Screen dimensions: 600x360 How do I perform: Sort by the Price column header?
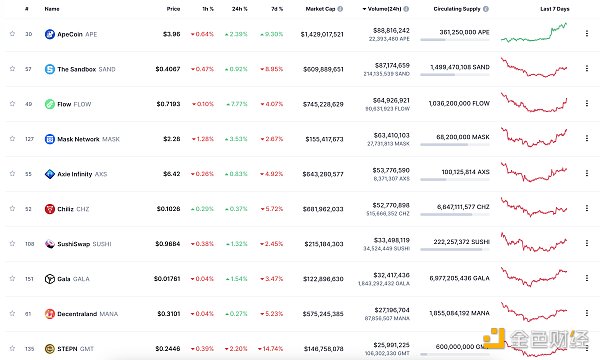pos(173,9)
